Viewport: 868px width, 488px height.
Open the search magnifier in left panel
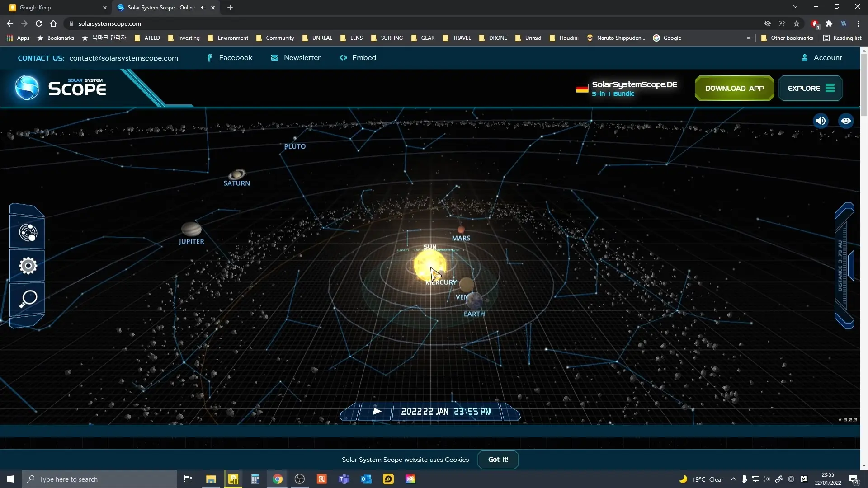point(28,299)
